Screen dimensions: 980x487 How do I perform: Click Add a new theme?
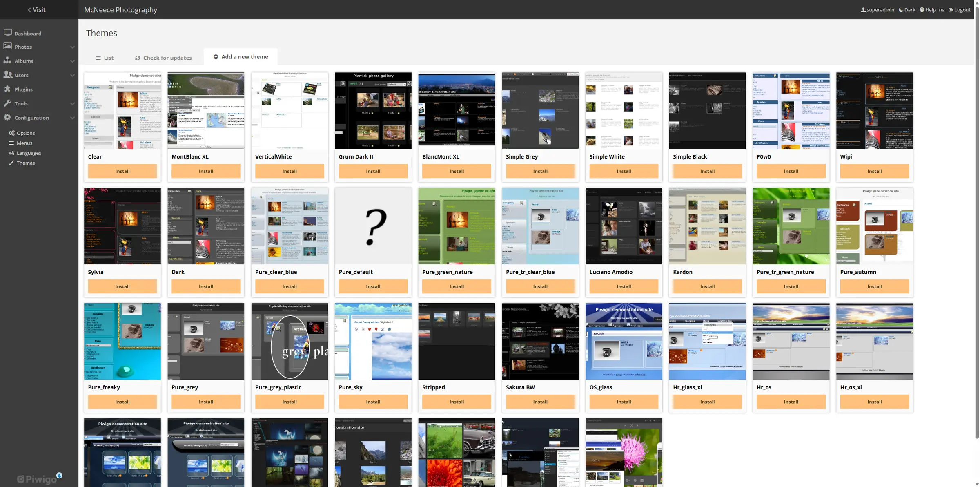240,56
